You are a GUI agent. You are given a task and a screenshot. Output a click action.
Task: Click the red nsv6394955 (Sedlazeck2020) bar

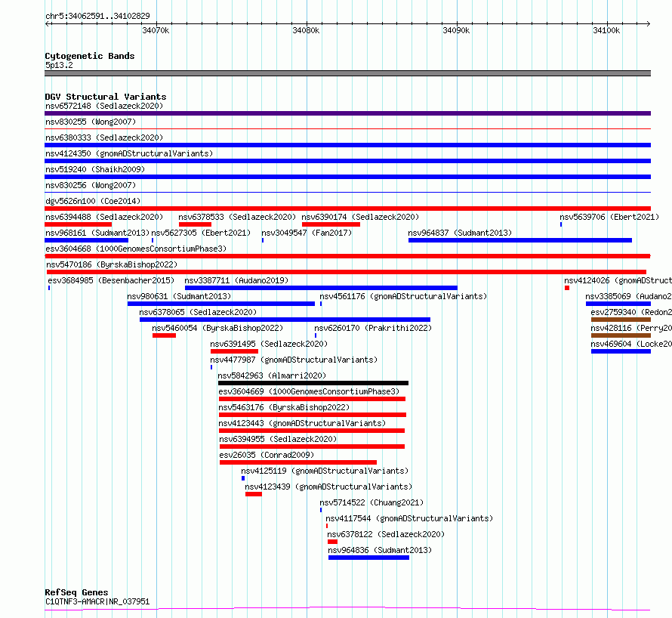coord(312,447)
